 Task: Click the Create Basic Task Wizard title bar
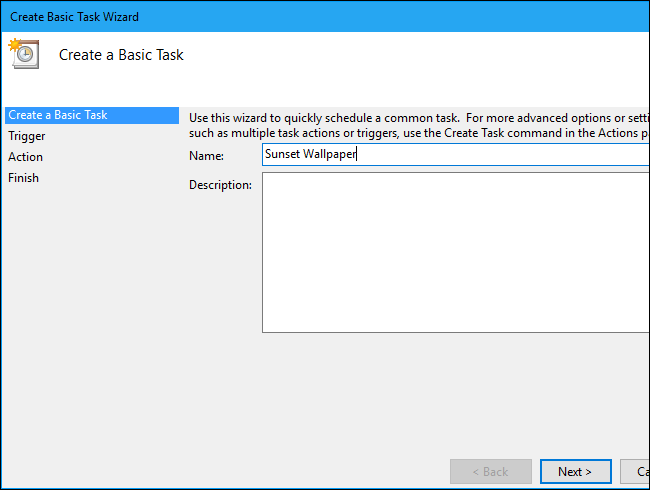[300, 17]
